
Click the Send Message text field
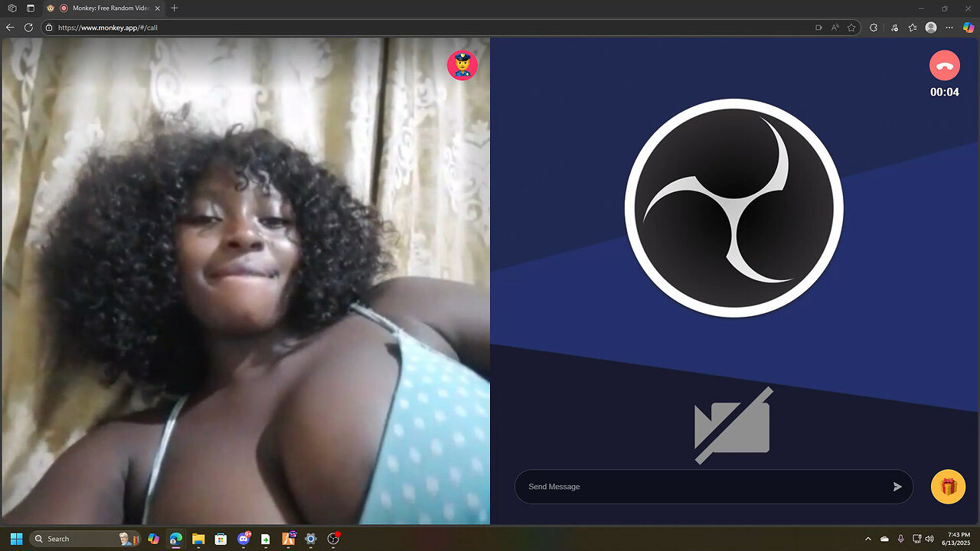(x=714, y=487)
